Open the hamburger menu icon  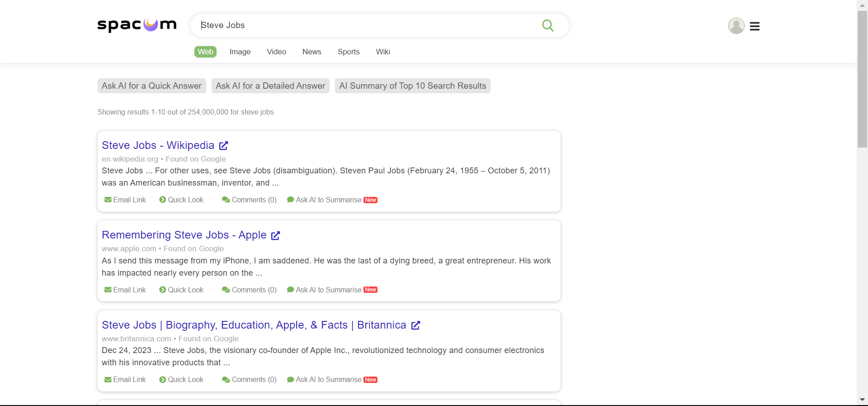(x=755, y=26)
